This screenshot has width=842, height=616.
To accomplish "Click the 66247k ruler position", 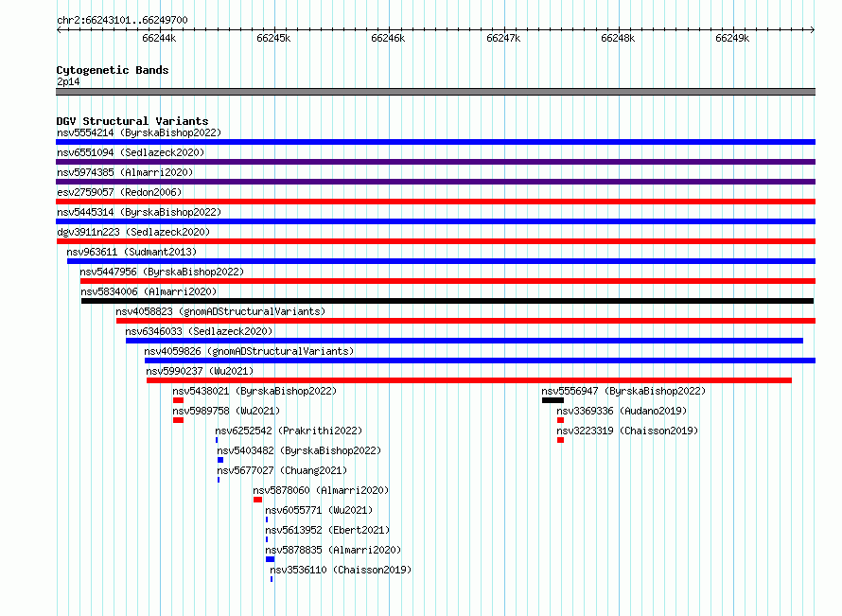I will click(x=503, y=38).
